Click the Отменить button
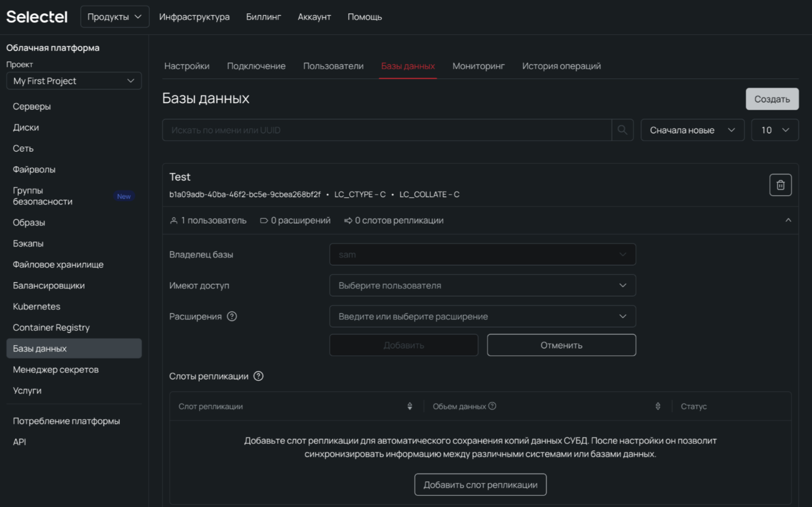This screenshot has height=507, width=812. [x=561, y=345]
